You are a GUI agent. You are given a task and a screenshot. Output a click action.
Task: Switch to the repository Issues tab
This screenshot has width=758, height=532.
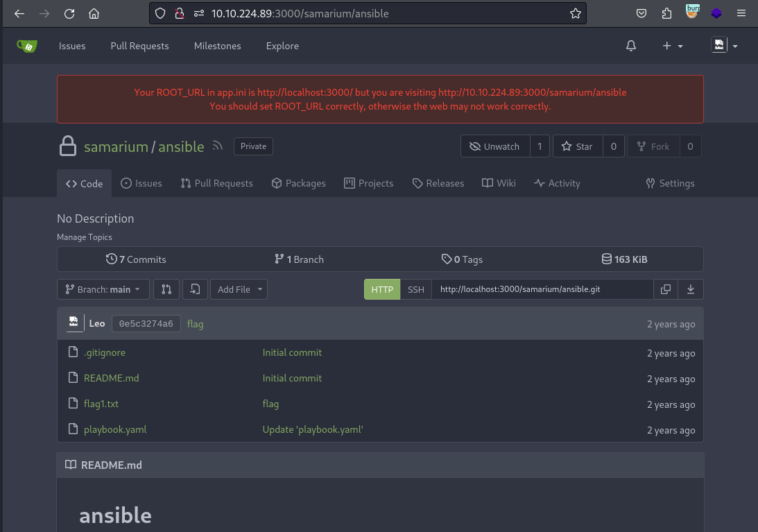(x=141, y=183)
